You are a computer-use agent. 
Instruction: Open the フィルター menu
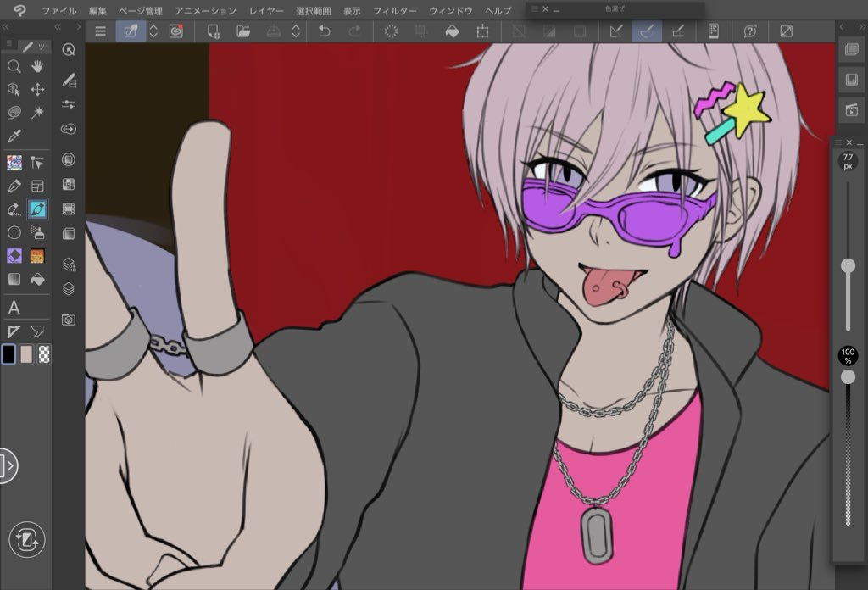[395, 11]
